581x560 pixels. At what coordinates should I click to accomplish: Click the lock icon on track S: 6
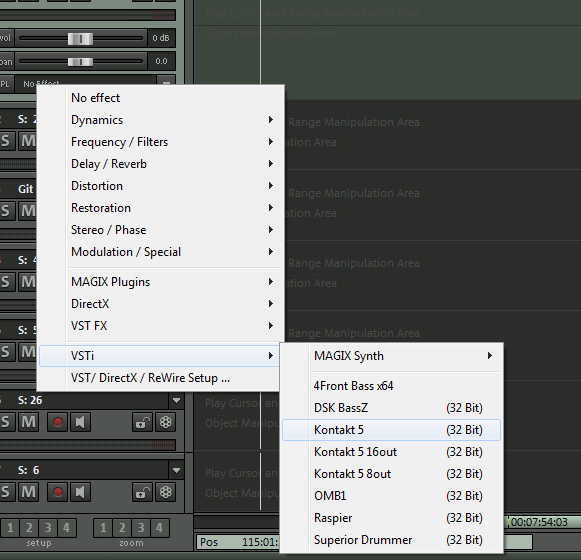coord(142,492)
